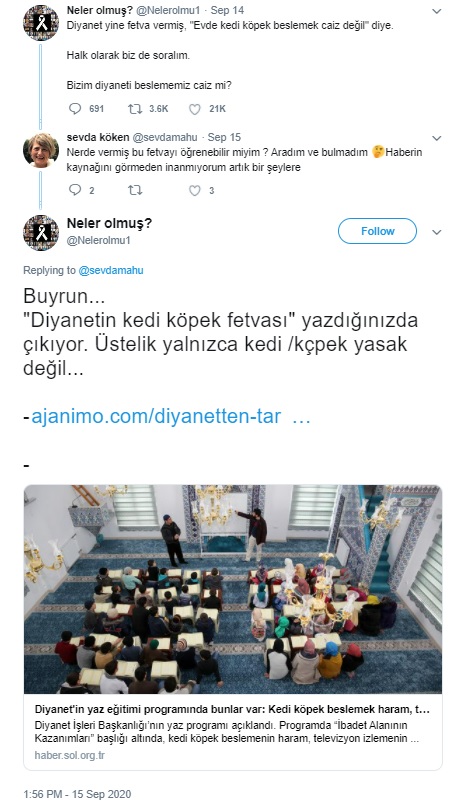Expand chevron menu beside Follow button
Screen dimensions: 473x807
436,232
